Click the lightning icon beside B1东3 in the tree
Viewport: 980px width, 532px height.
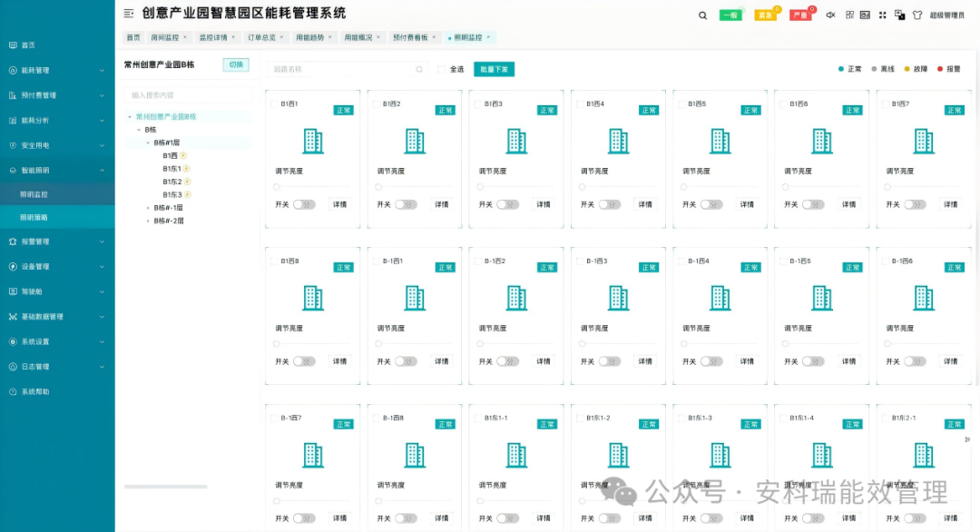tap(187, 195)
